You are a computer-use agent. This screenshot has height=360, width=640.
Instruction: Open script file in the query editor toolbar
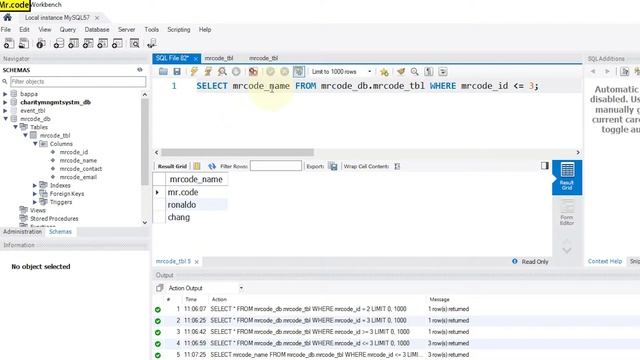tap(163, 72)
